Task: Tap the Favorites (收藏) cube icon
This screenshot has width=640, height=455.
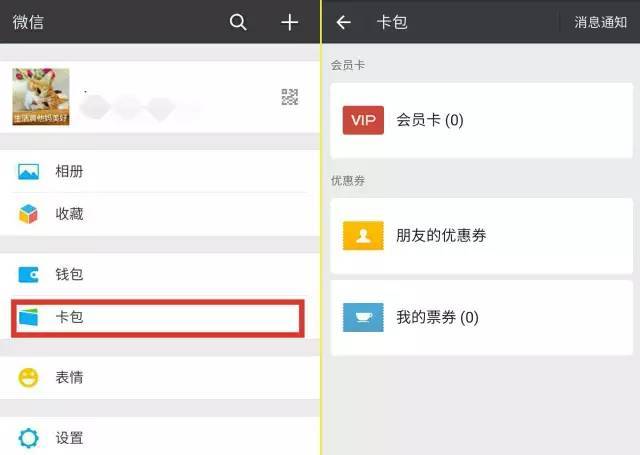Action: tap(28, 214)
